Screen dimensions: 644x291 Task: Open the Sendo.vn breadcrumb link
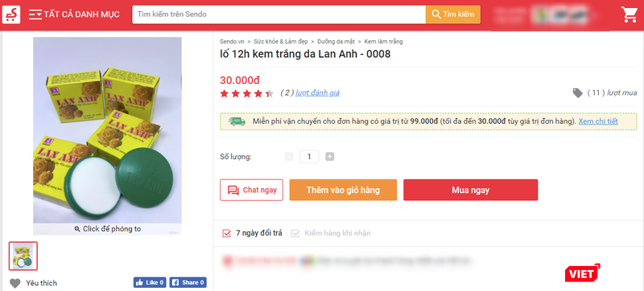[232, 41]
